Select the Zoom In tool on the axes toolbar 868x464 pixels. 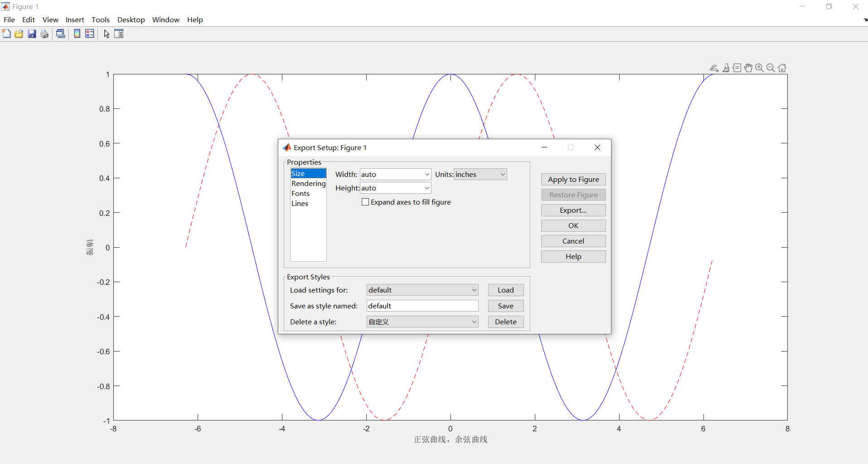(760, 68)
